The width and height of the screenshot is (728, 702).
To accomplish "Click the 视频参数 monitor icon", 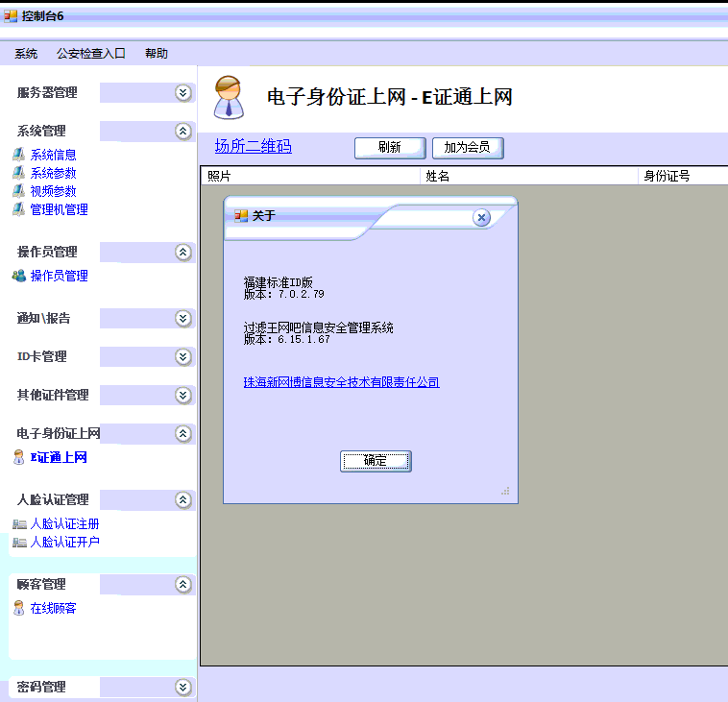I will pyautogui.click(x=18, y=191).
